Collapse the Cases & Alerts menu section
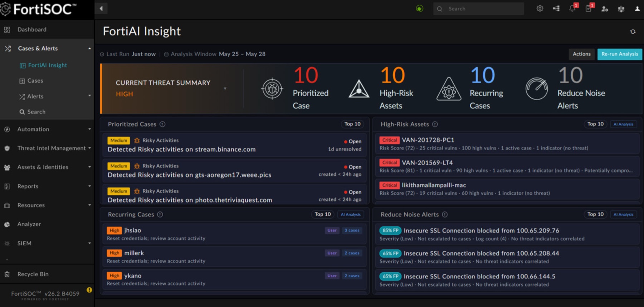This screenshot has height=307, width=644. coord(89,48)
